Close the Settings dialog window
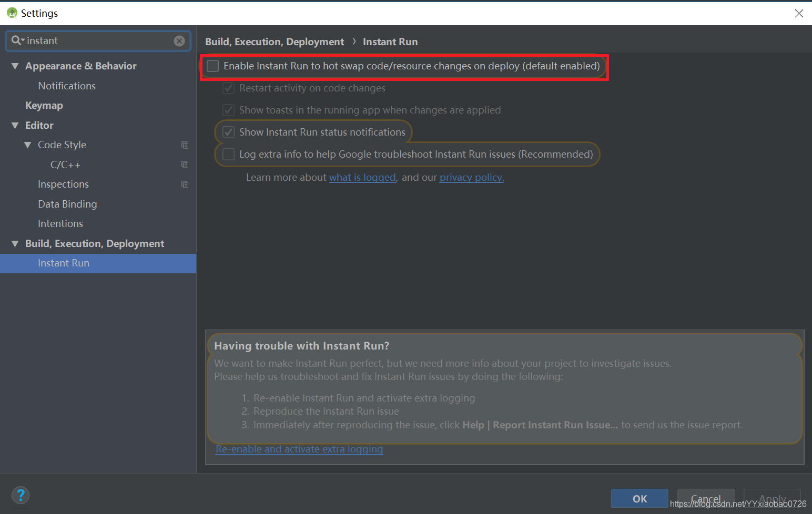Viewport: 812px width, 514px height. pos(799,13)
